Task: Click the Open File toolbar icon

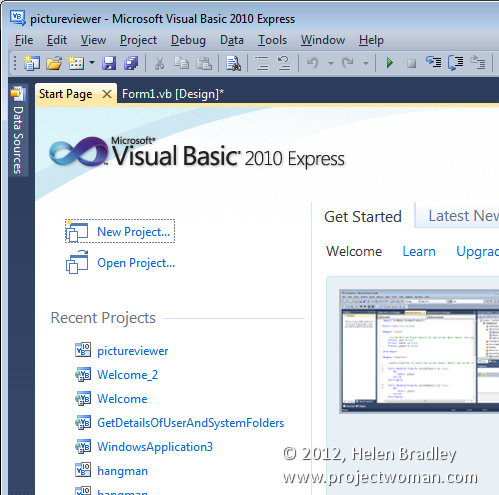Action: click(54, 63)
